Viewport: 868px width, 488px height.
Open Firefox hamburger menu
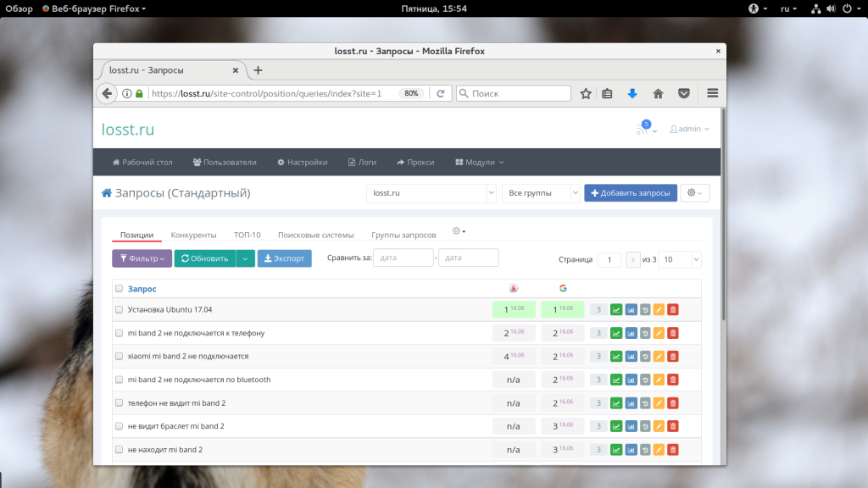[712, 94]
